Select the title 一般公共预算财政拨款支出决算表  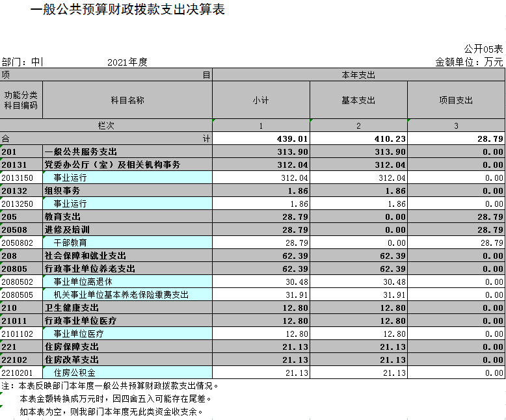[127, 9]
